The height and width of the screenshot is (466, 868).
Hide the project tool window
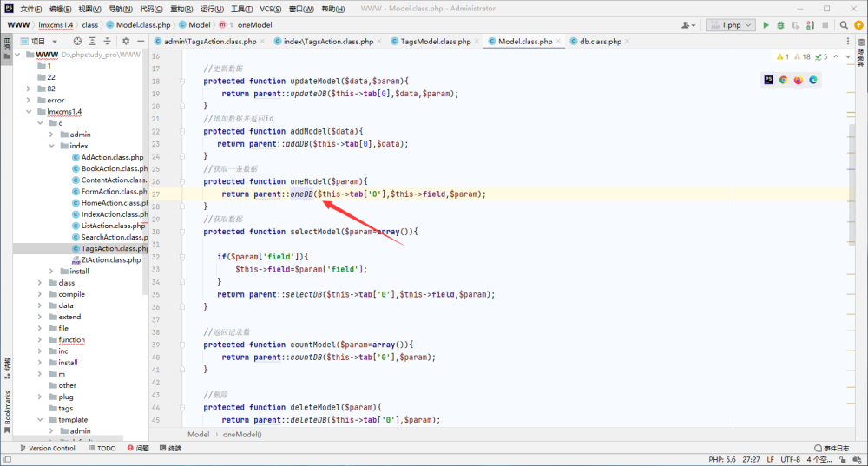[141, 41]
